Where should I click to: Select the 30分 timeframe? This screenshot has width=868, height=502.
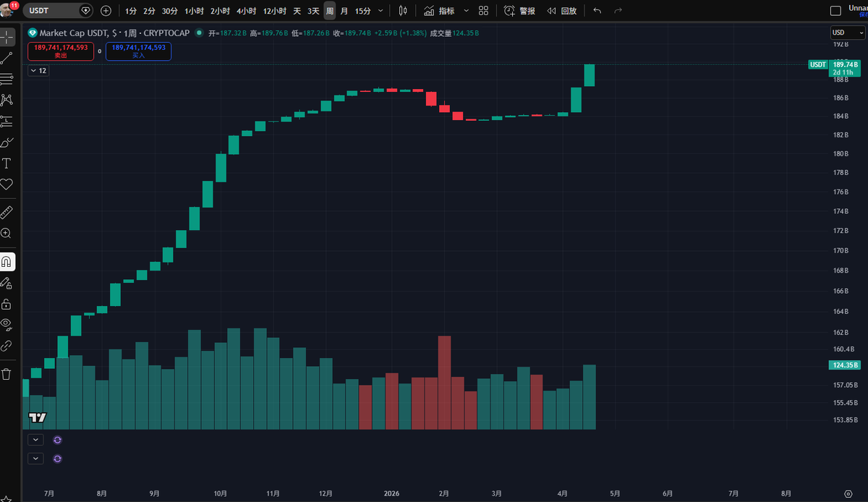pyautogui.click(x=169, y=11)
